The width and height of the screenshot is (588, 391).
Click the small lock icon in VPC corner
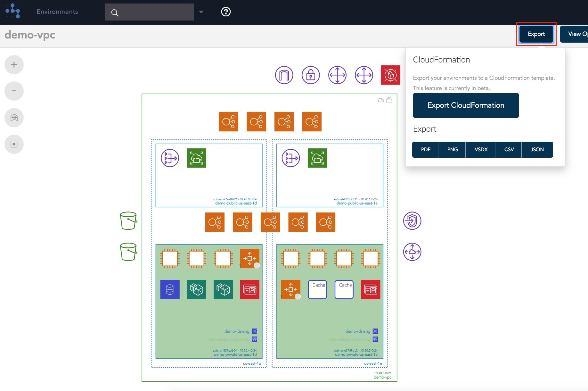389,100
